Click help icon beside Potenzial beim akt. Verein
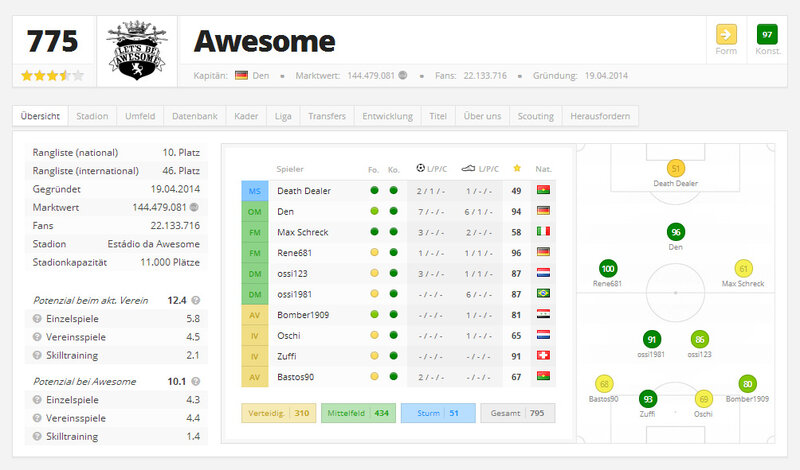This screenshot has width=800, height=470. tap(195, 301)
